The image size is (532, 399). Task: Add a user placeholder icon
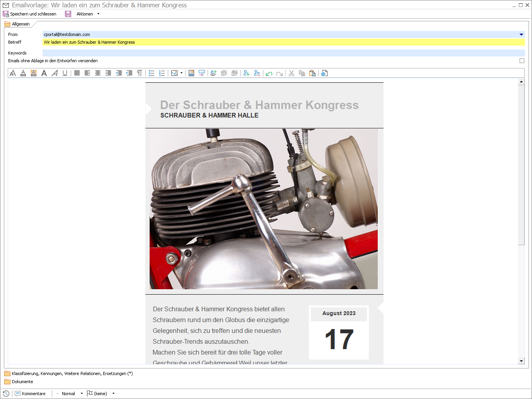pyautogui.click(x=247, y=73)
